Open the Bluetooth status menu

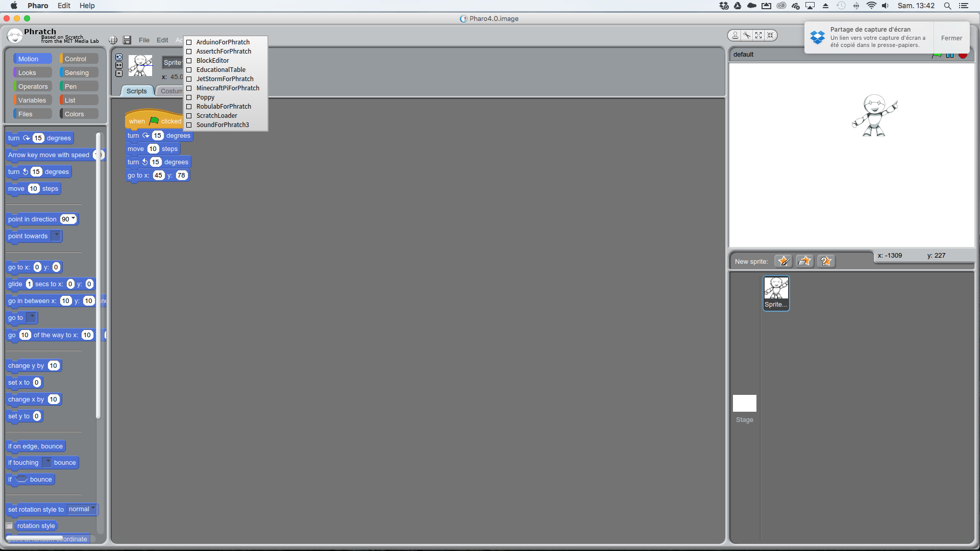tap(856, 6)
